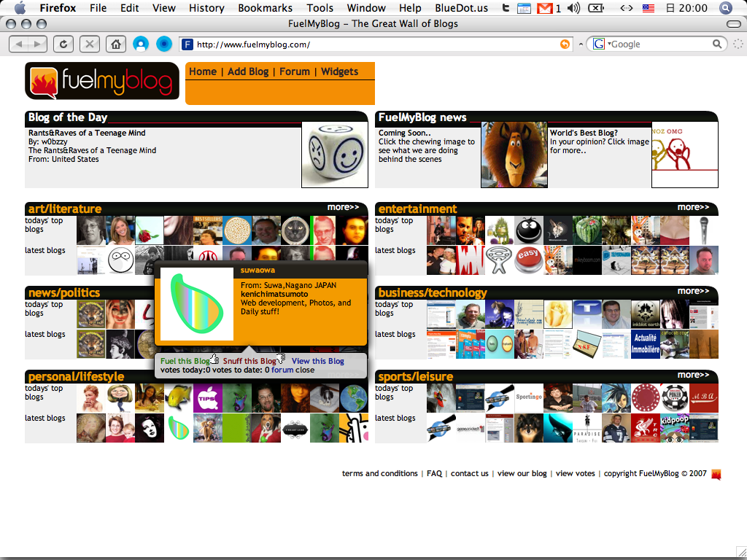747x560 pixels.
Task: Click the Earth globe blog thumbnail
Action: (354, 398)
